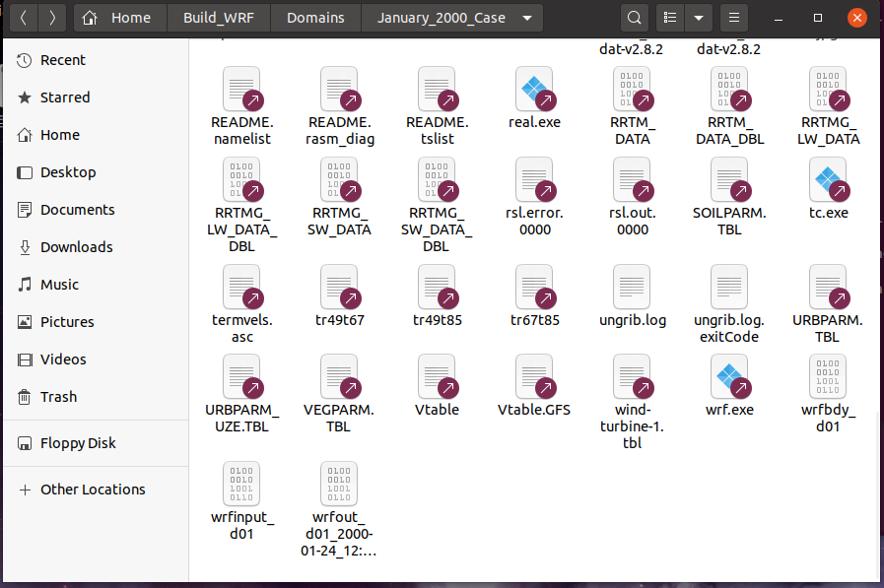Select the RRTM_DATA binary file icon
This screenshot has height=588, width=884.
pos(632,89)
